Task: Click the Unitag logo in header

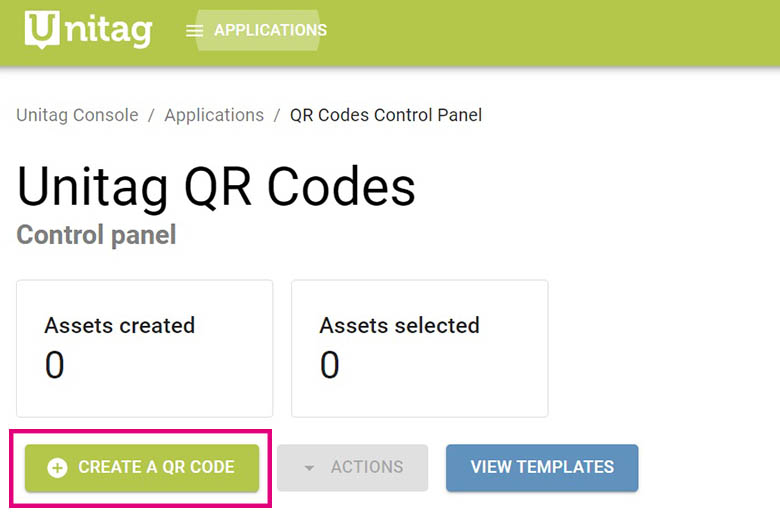Action: pos(88,30)
